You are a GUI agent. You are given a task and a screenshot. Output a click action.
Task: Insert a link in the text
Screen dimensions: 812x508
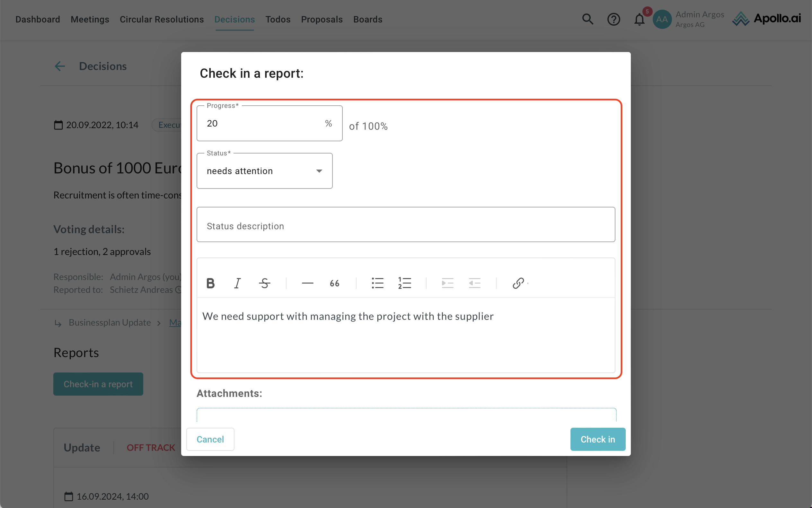click(x=518, y=283)
